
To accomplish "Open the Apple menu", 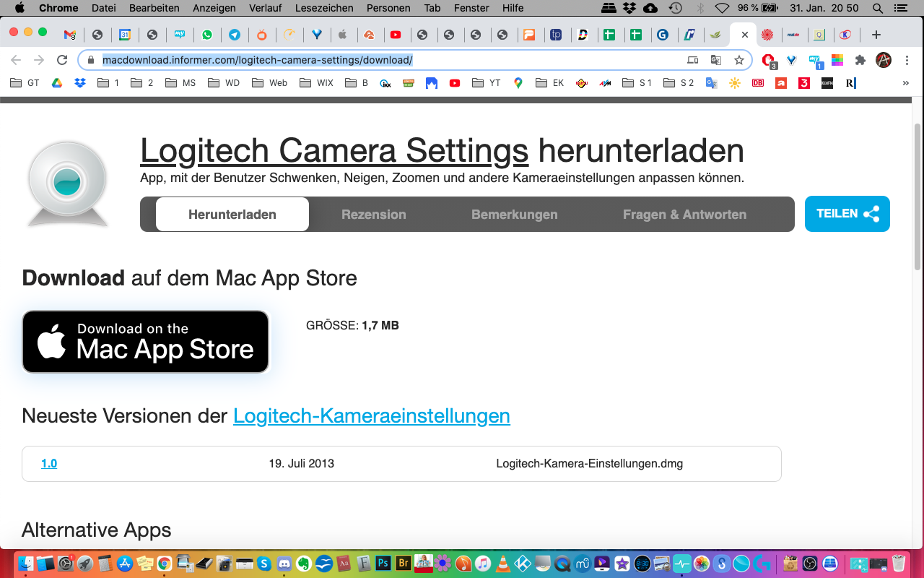I will pos(19,8).
